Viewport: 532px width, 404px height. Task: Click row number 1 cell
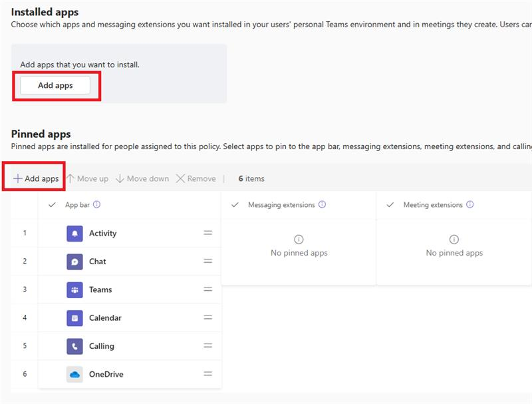click(25, 233)
